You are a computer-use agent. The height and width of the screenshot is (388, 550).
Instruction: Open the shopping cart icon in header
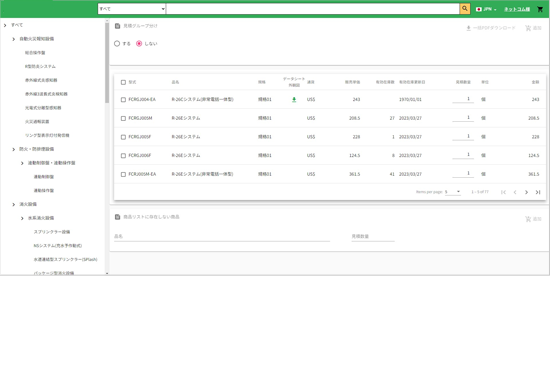click(540, 9)
